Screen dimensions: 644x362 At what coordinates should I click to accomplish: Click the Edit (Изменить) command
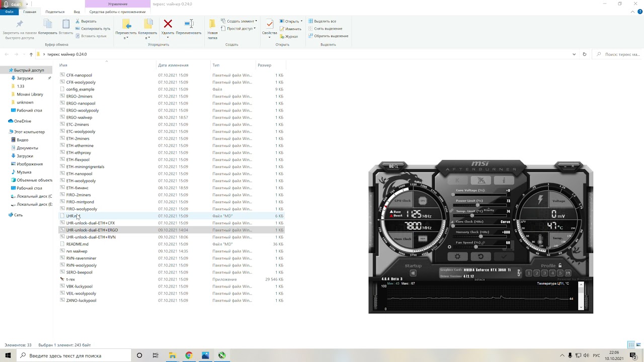290,29
